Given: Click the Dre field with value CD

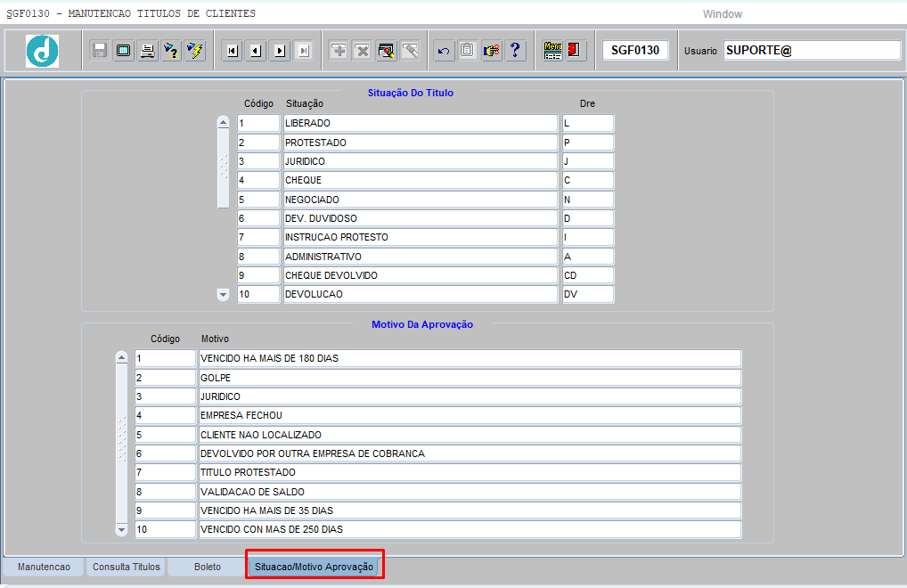Looking at the screenshot, I should pos(588,275).
